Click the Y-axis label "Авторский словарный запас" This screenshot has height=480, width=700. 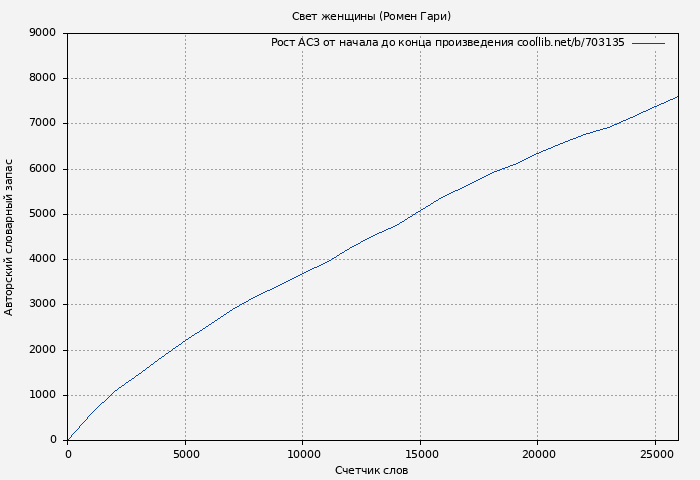click(x=10, y=237)
